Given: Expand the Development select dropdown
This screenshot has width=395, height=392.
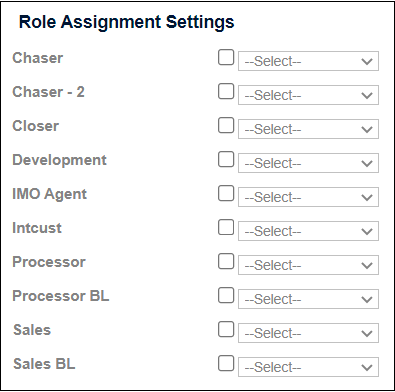Looking at the screenshot, I should point(308,163).
